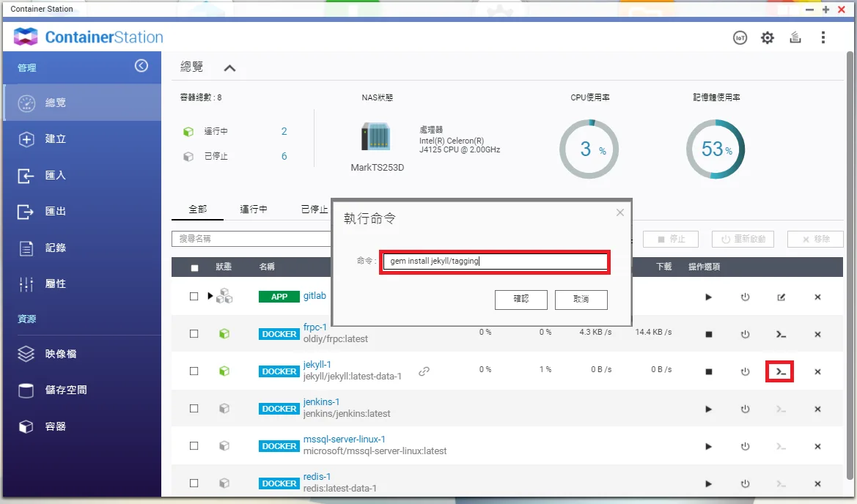Remove jekyll-1 with X icon
This screenshot has height=504, width=857.
click(817, 372)
